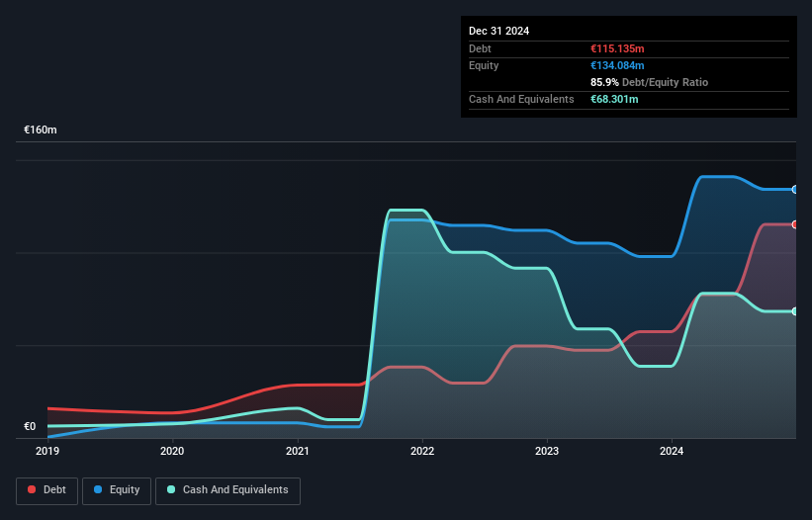The image size is (812, 520).
Task: Toggle the Equity series legend button
Action: coord(117,490)
